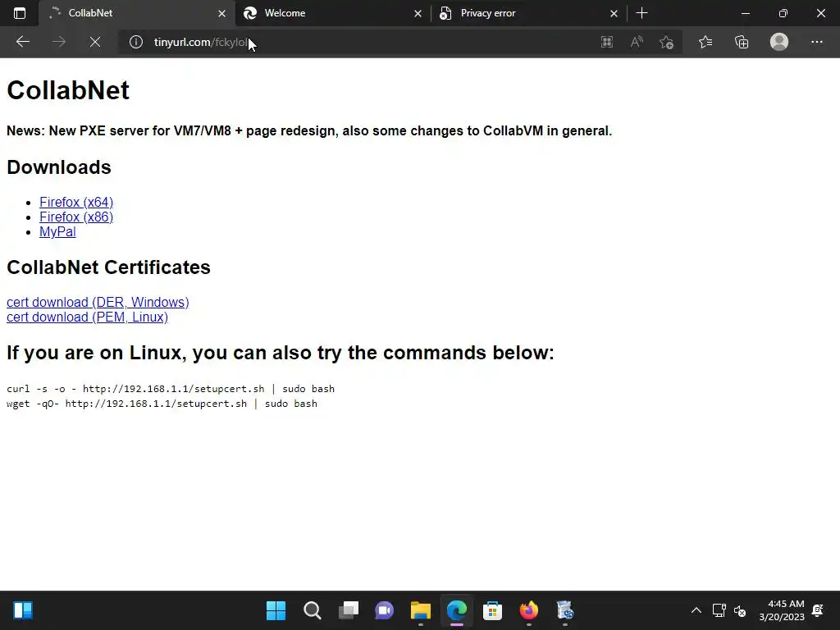The image size is (840, 630).
Task: Open Firefox from the taskbar
Action: point(529,610)
